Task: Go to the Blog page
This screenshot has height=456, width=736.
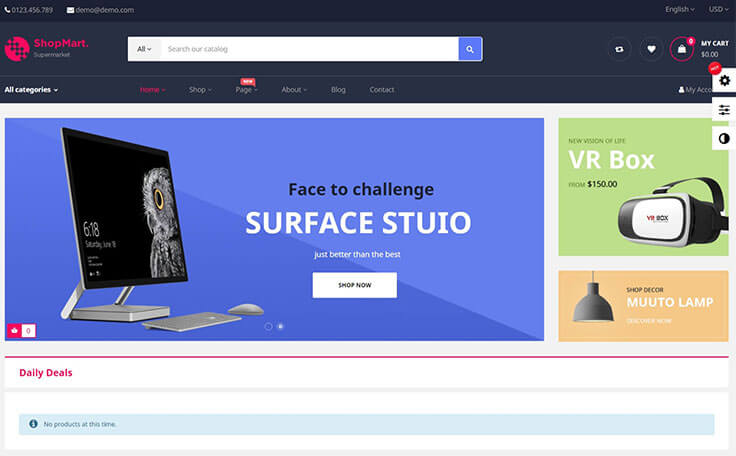Action: click(x=338, y=90)
